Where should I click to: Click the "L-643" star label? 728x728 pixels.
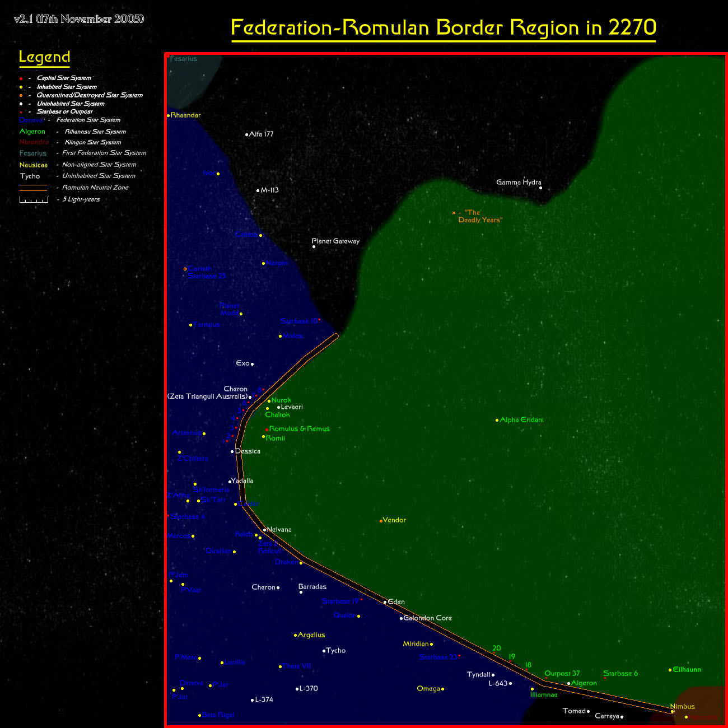(x=498, y=683)
